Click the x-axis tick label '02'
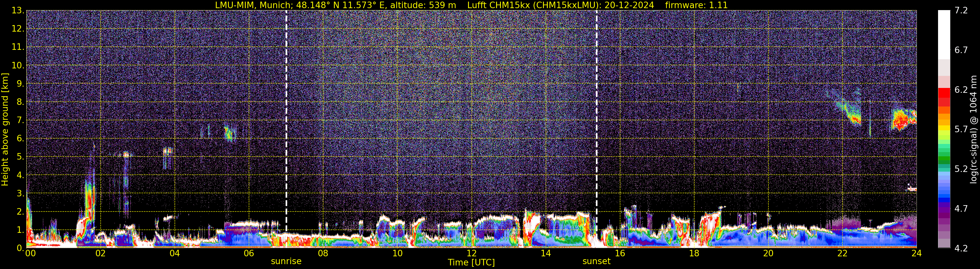 pos(101,254)
